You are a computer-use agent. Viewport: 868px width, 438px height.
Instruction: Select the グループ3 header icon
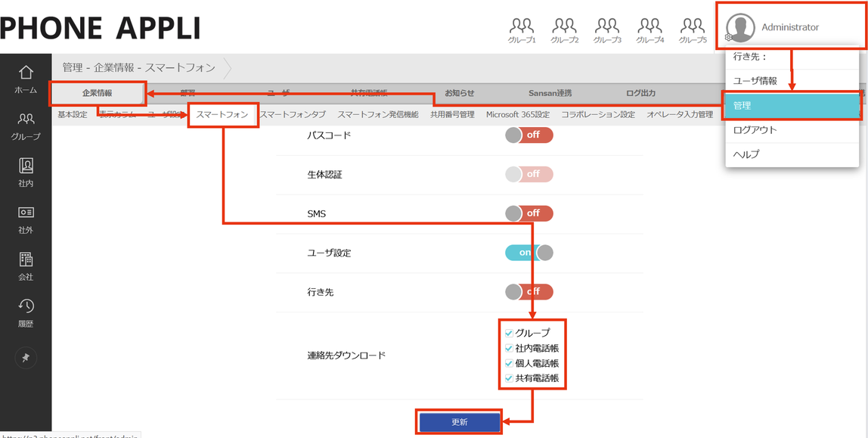pyautogui.click(x=606, y=30)
